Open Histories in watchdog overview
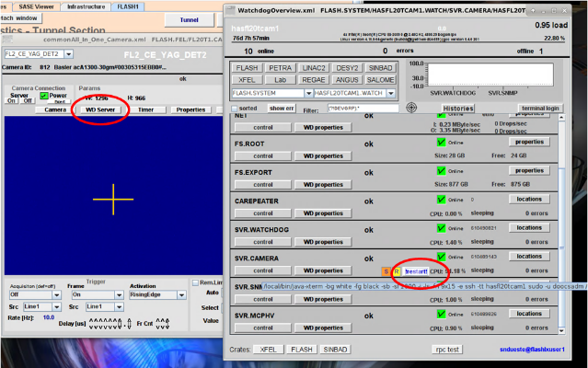 click(457, 108)
